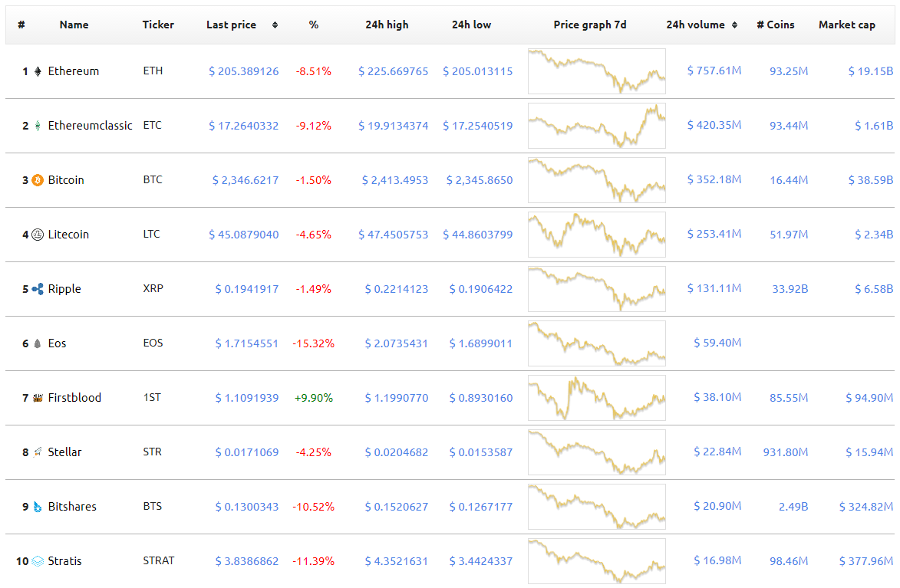Click Firstblood market cap $ 94.90M
The height and width of the screenshot is (588, 900).
tap(869, 398)
